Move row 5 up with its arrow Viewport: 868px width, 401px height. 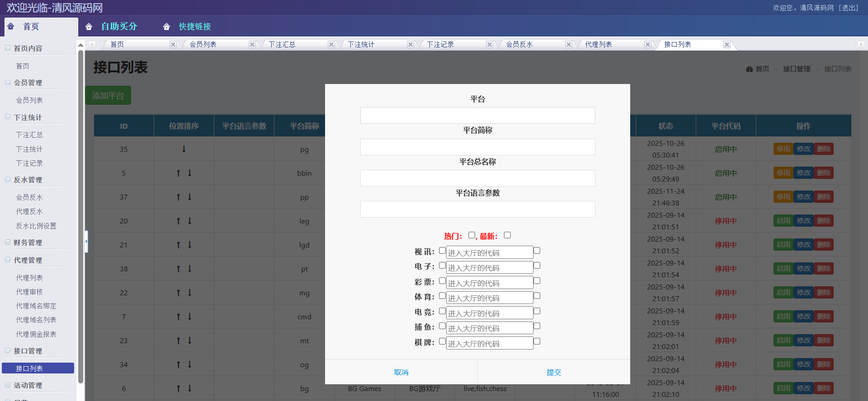coord(179,173)
